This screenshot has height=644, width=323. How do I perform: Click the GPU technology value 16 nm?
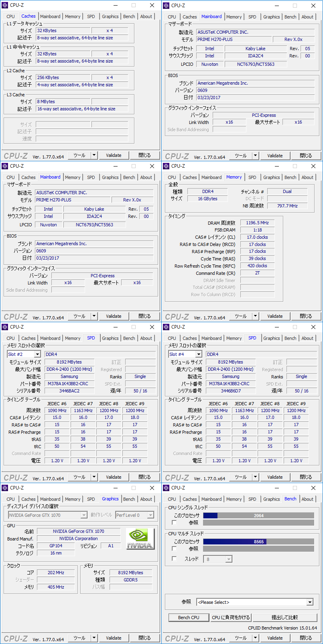click(56, 553)
